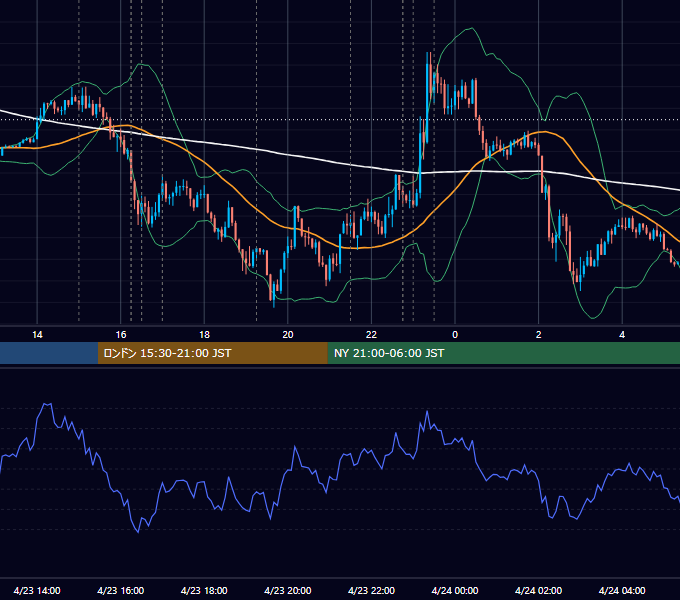Click the 4/23 18:00 date label
Screen dimensions: 680x600
point(204,590)
